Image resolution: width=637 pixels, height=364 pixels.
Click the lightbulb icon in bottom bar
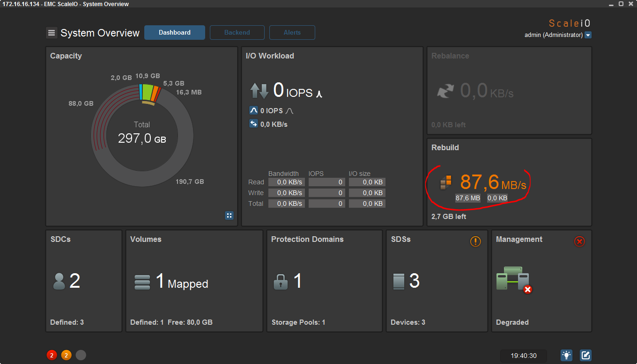567,355
